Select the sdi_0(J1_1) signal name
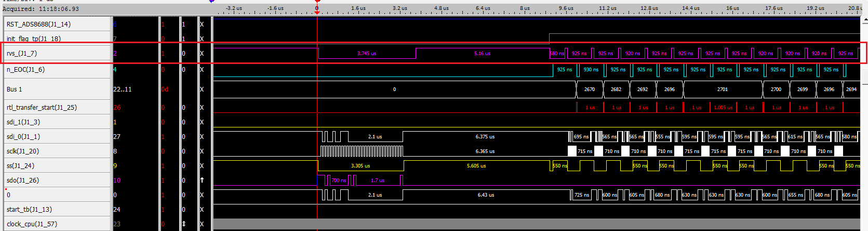The image size is (868, 231). (23, 136)
